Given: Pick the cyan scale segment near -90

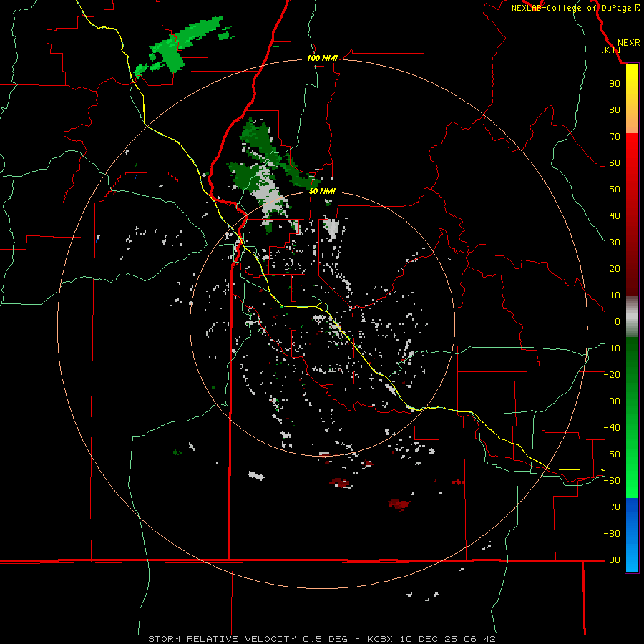Looking at the screenshot, I should (632, 560).
